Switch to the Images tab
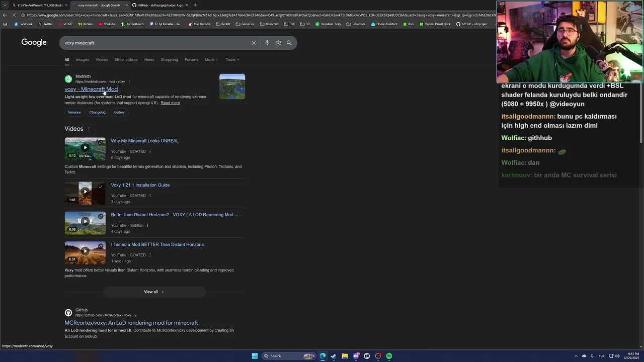Screen dimensions: 644x362 [83, 60]
